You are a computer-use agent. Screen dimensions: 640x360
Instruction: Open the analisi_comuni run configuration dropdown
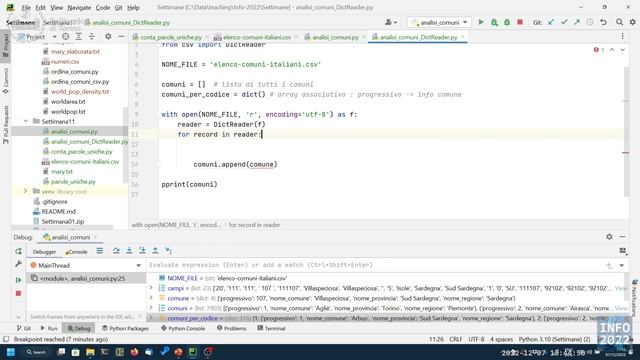pos(439,22)
